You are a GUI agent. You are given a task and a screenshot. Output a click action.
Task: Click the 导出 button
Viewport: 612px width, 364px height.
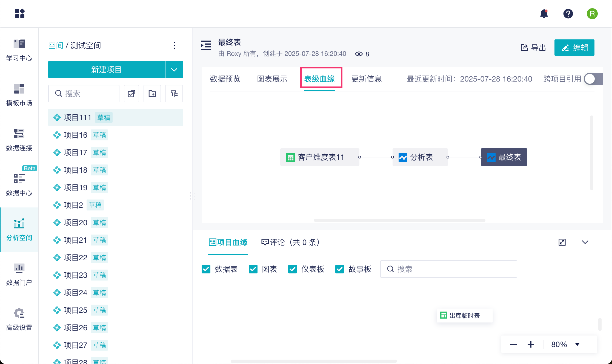click(533, 48)
